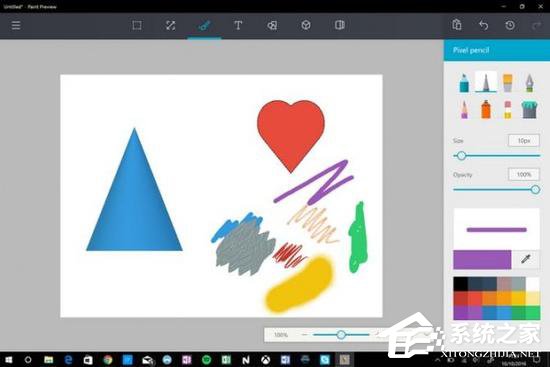The height and width of the screenshot is (367, 550).
Task: Click the Opacity slider handle
Action: tap(535, 190)
